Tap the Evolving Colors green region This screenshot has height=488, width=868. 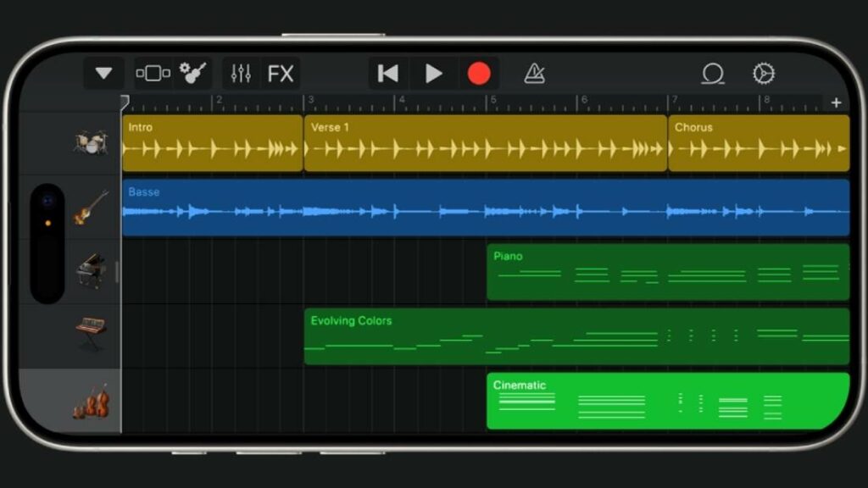[576, 336]
